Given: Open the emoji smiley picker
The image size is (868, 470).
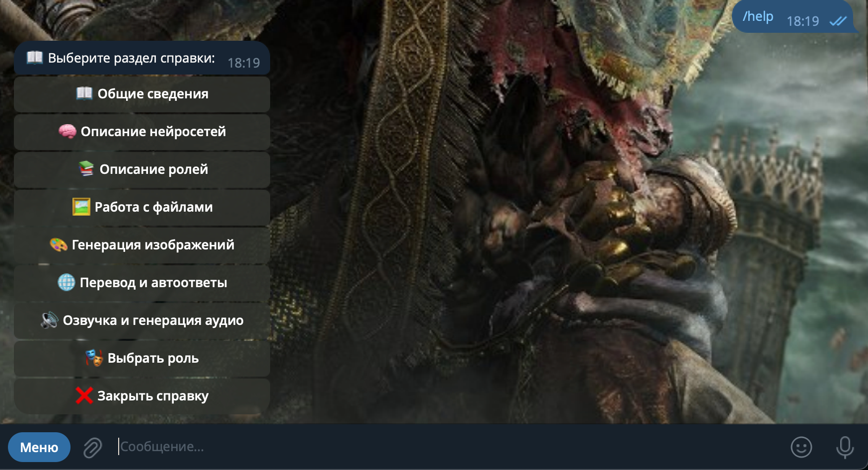Looking at the screenshot, I should tap(801, 447).
